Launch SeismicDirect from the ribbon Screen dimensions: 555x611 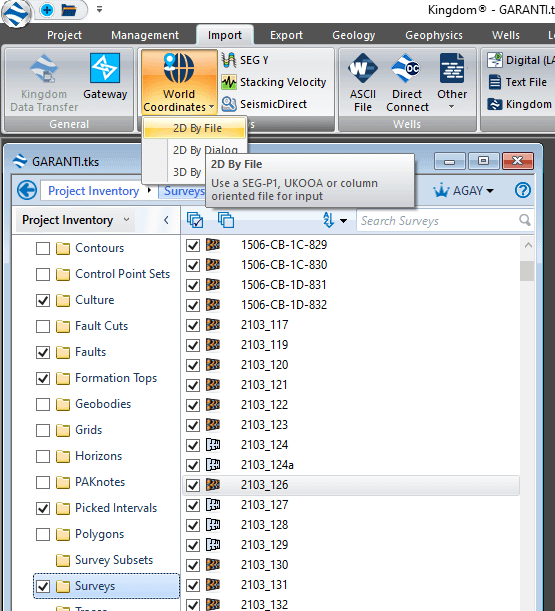265,104
